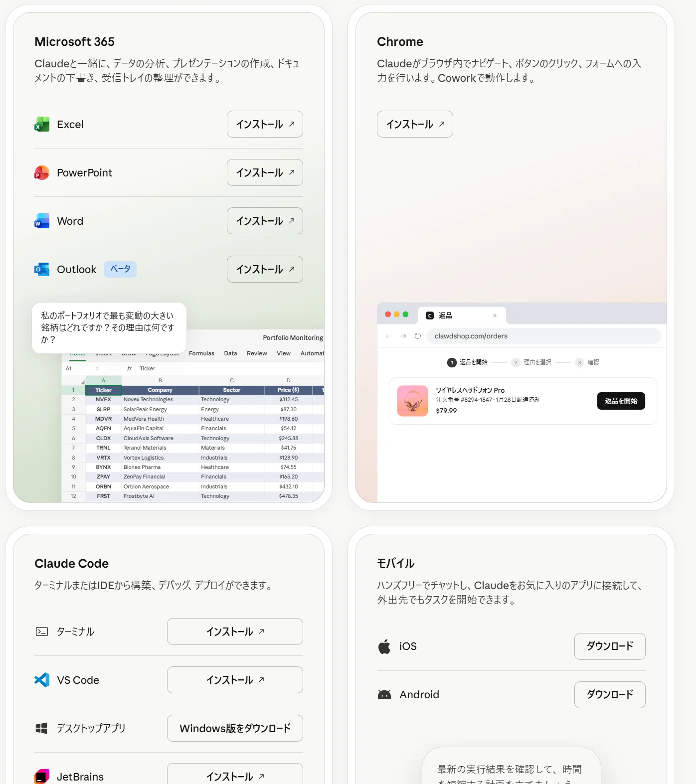Install Claude Code for the terminal
The width and height of the screenshot is (696, 784).
coord(235,631)
